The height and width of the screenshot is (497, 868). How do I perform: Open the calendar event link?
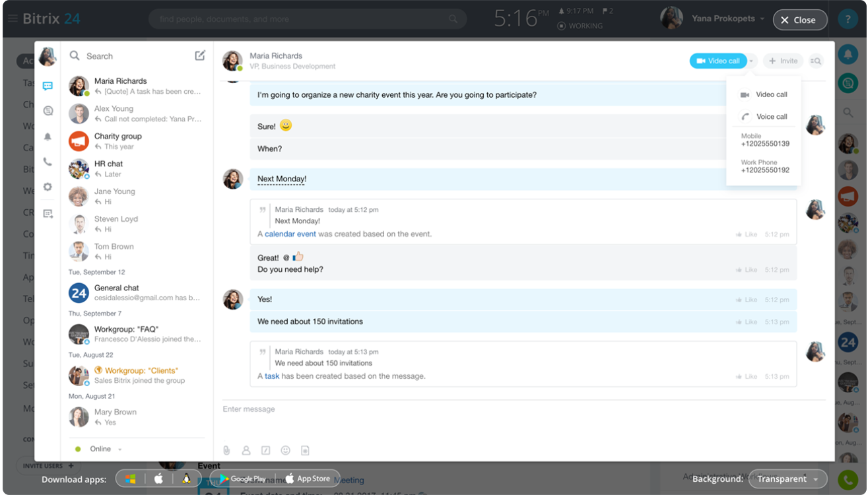click(290, 234)
